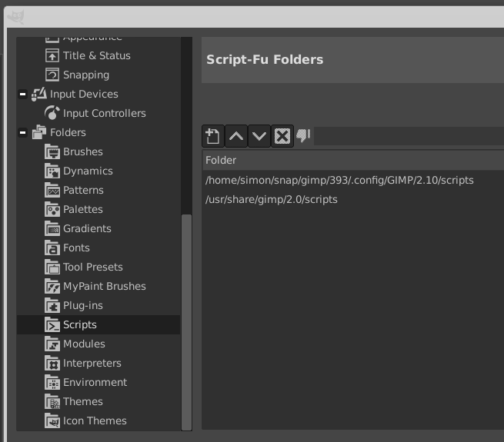Click the Snapping icon in sidebar
The image size is (504, 442).
click(52, 75)
